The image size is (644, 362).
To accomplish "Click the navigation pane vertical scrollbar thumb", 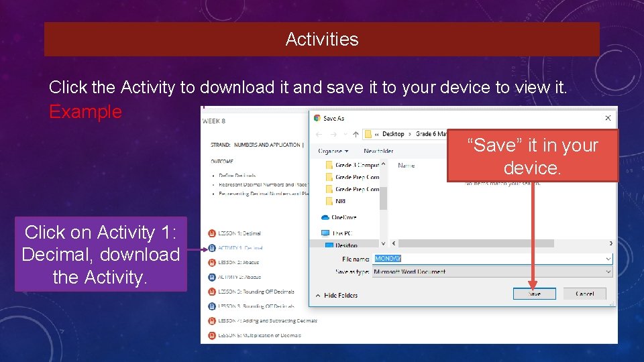I will coord(383,198).
